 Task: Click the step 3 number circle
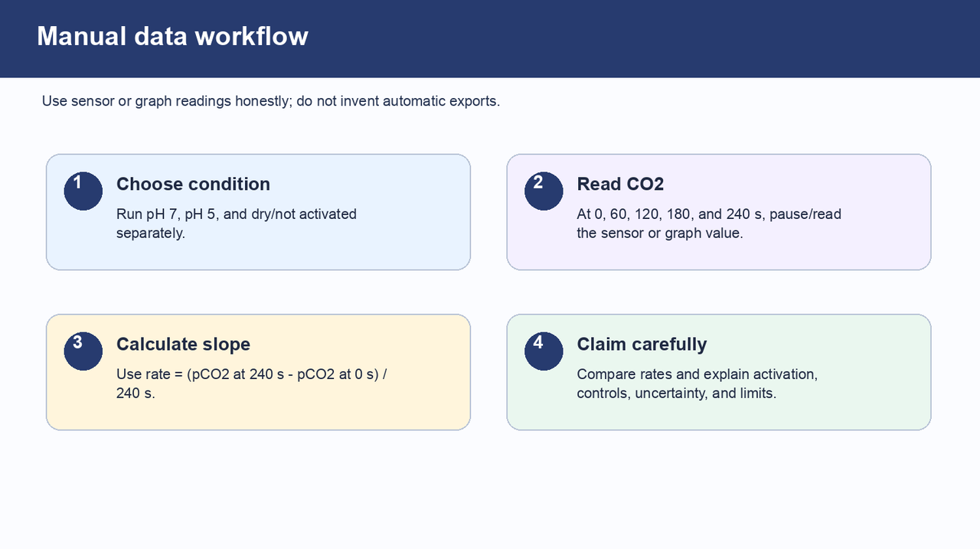tap(83, 351)
